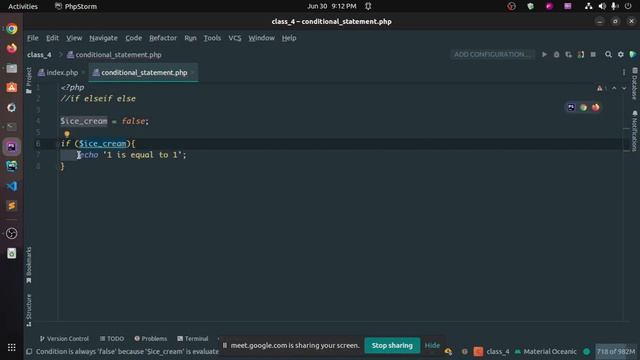
Task: Launch Visual Studio Code from dock
Action: pos(11,186)
